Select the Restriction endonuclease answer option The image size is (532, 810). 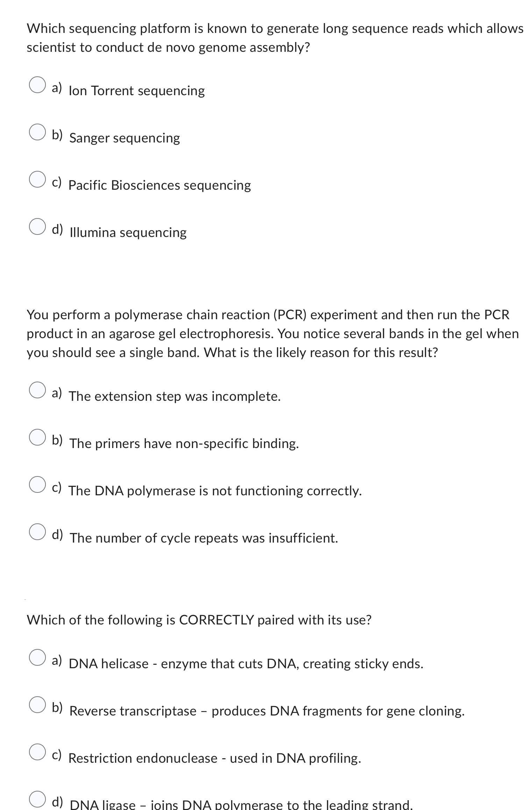pos(37,753)
